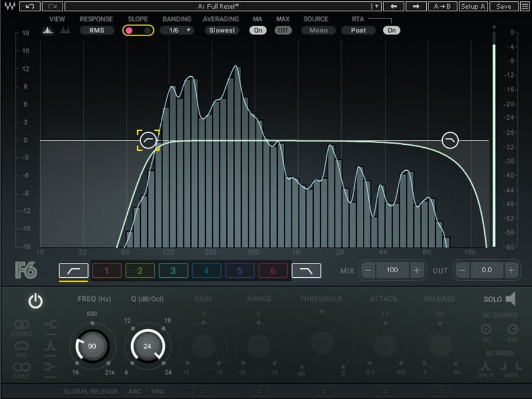Viewport: 532px width, 399px height.
Task: Click the high-pass node on the EQ graph
Action: point(148,140)
